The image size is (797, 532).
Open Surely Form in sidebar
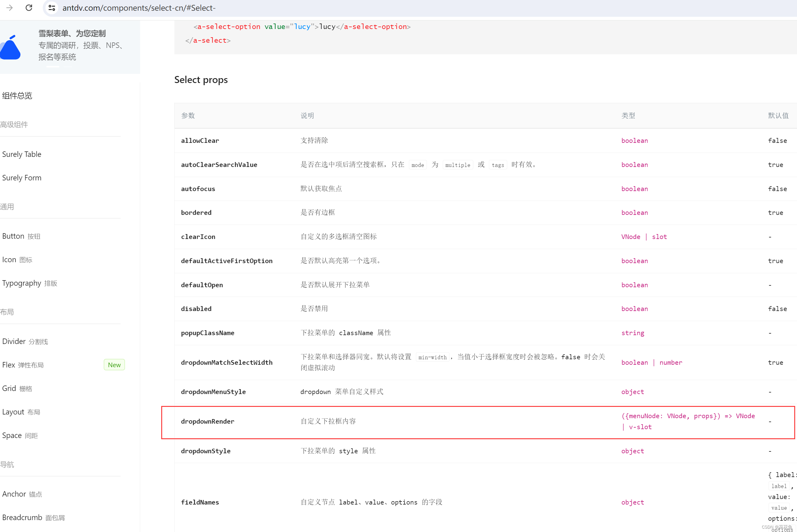tap(22, 178)
